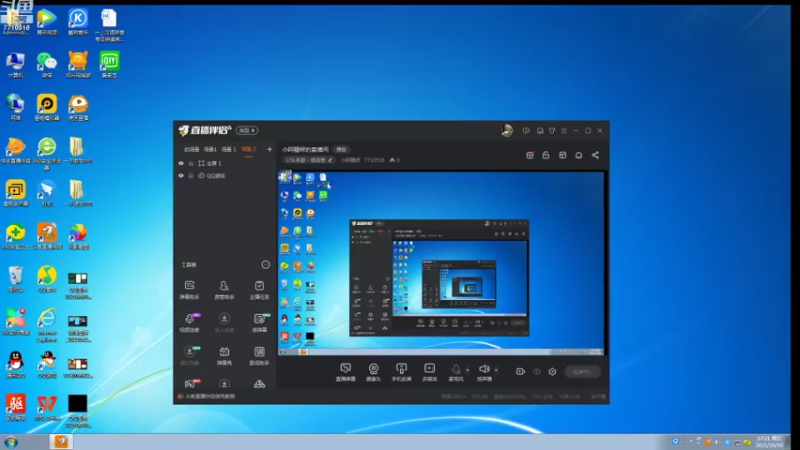This screenshot has height=450, width=800.
Task: Click the gift box icon with red dot
Action: click(x=530, y=155)
